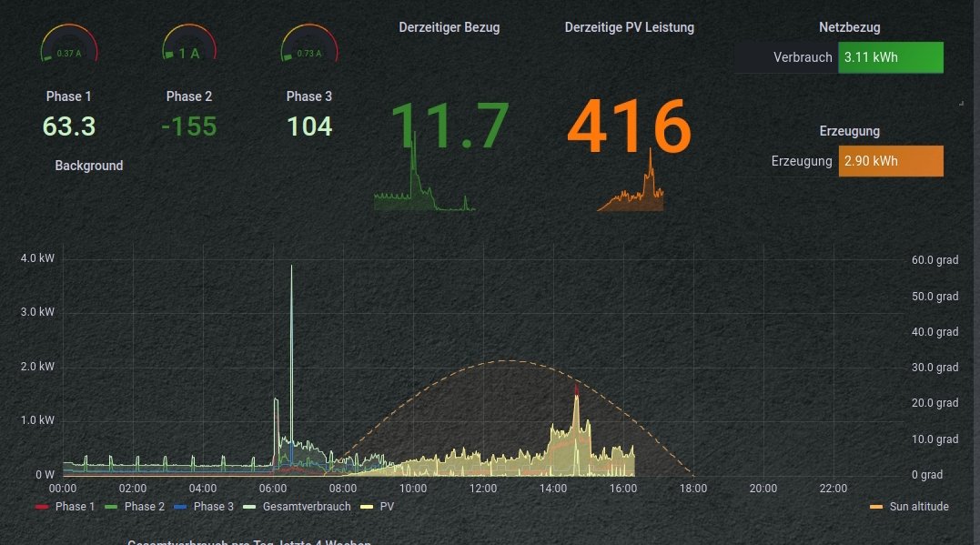Click the orange Erzeugung bar showing 2.90 kWh
Viewport: 980px width, 545px height.
click(890, 161)
